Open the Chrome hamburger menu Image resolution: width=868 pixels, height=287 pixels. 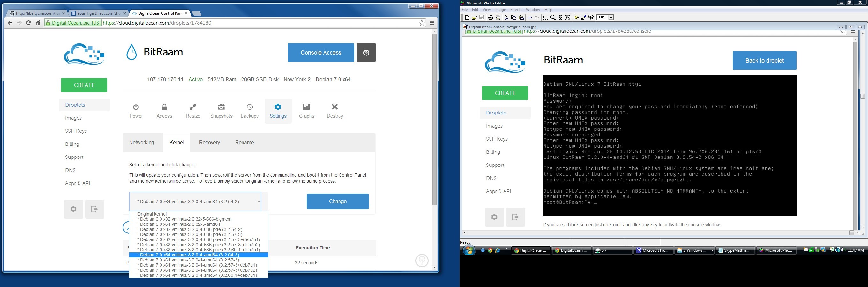pos(432,23)
